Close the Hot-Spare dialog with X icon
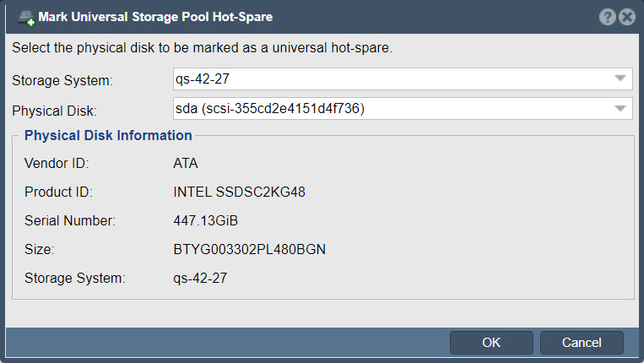Screen dimensions: 644x363 click(x=627, y=17)
